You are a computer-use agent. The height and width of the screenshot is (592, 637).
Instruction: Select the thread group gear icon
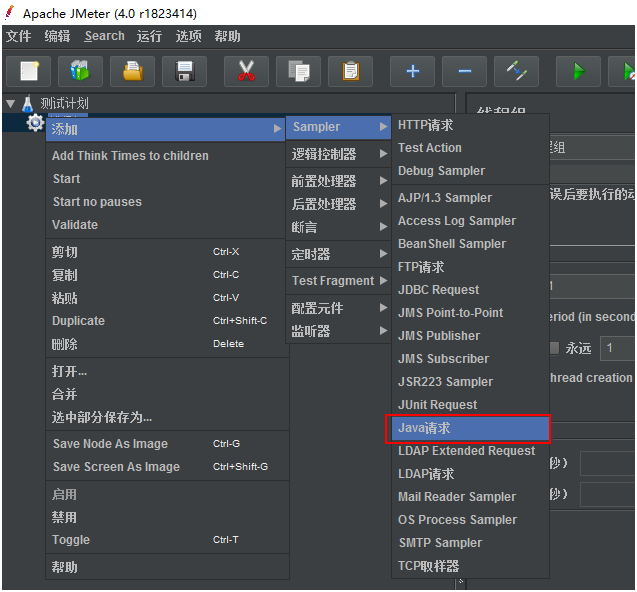(35, 122)
